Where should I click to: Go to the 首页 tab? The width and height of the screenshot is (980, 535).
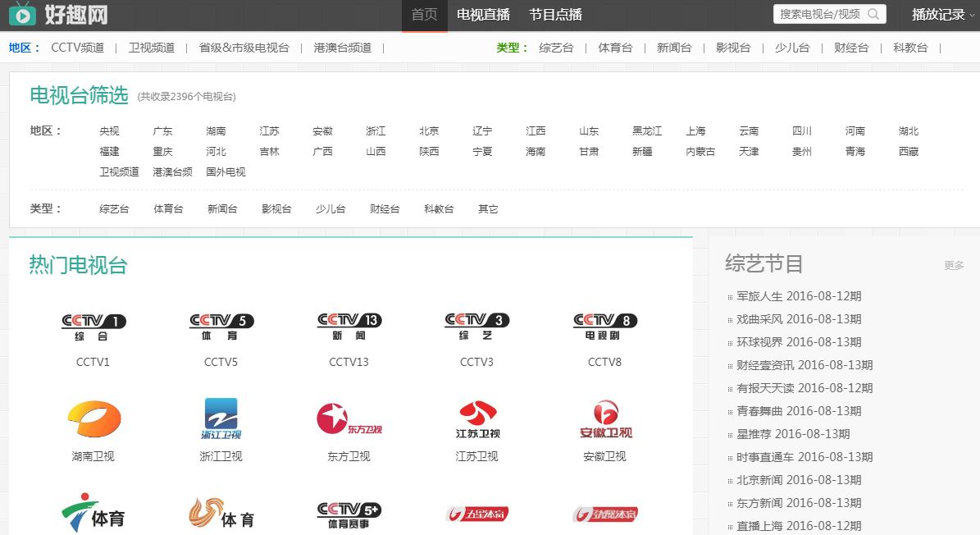point(424,15)
